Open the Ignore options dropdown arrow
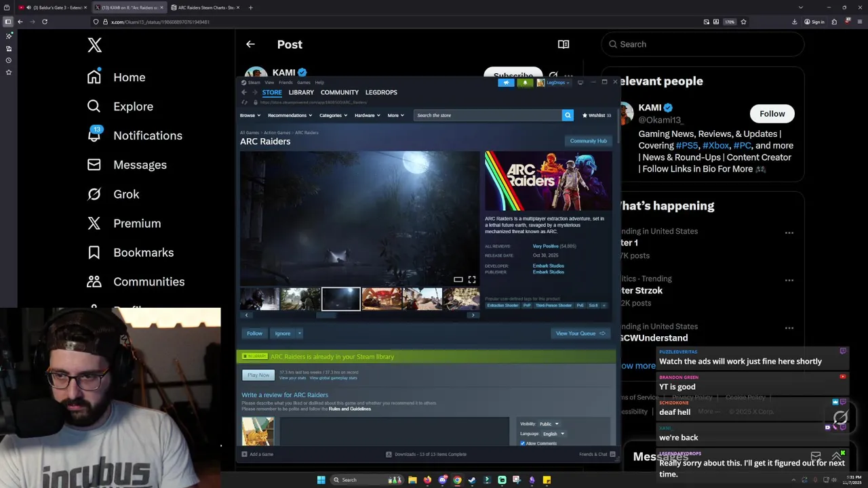868x488 pixels. tap(299, 333)
